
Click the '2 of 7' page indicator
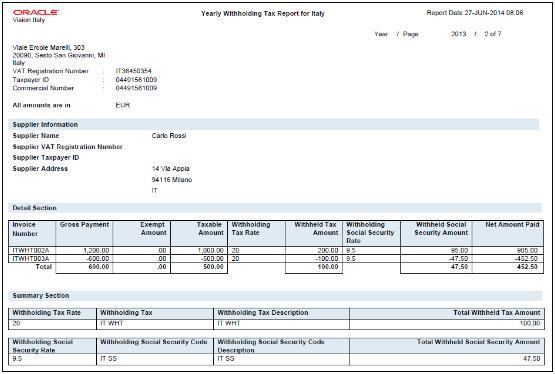tap(493, 34)
